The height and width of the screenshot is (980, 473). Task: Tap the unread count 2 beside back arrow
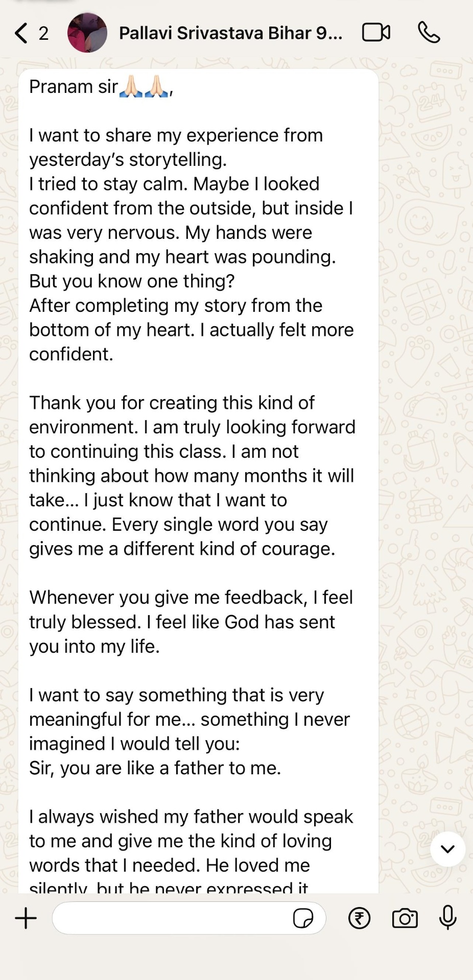coord(44,34)
